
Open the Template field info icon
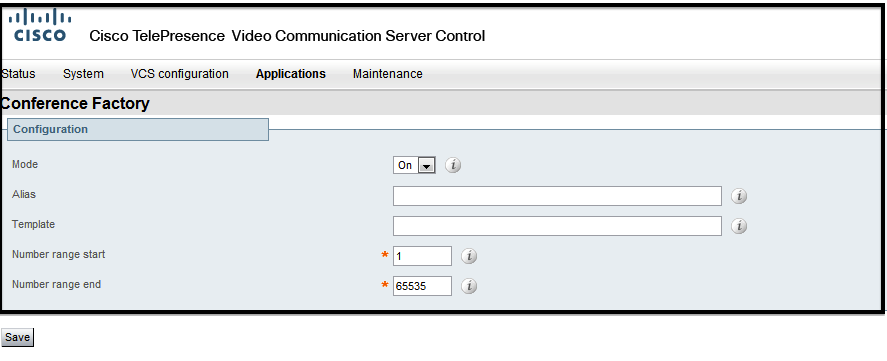tap(739, 226)
